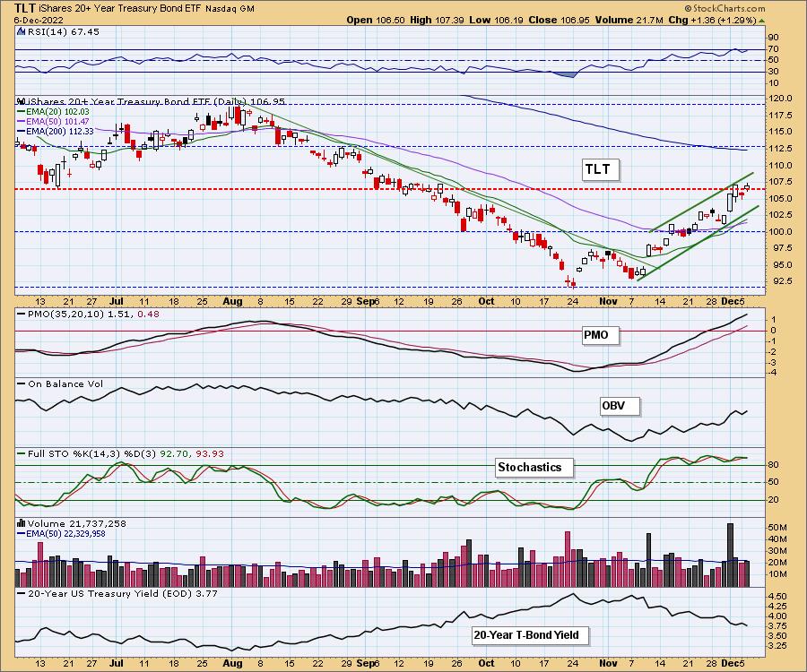Click the TLT ticker symbol in header
807x672 pixels.
click(25, 8)
